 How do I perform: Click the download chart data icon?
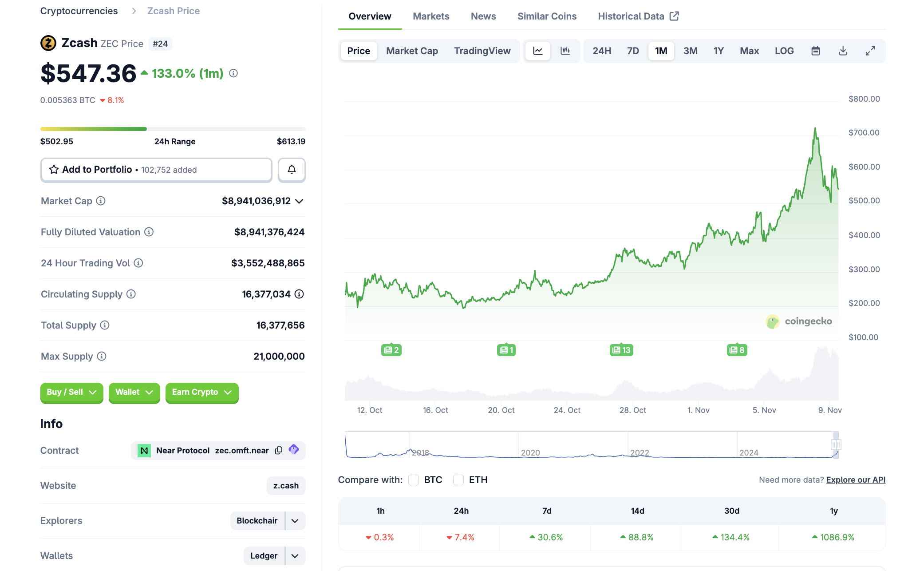pos(843,51)
